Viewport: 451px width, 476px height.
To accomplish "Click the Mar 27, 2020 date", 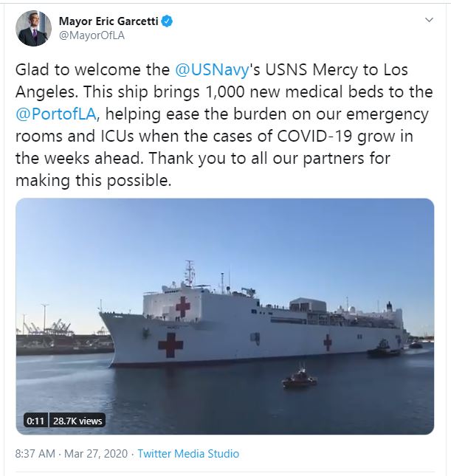I will pos(96,454).
